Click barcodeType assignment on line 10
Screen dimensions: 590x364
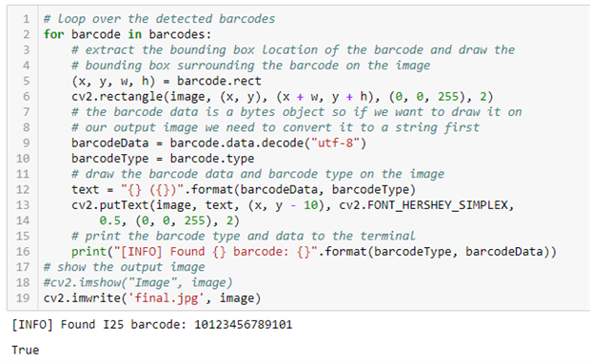point(163,159)
